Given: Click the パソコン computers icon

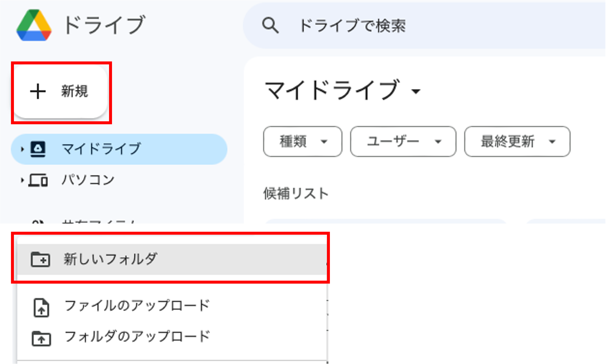Looking at the screenshot, I should click(38, 180).
